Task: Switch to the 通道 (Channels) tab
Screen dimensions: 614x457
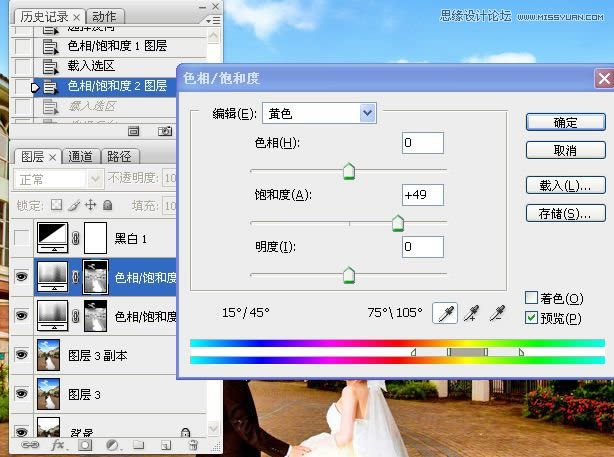Action: click(x=81, y=156)
